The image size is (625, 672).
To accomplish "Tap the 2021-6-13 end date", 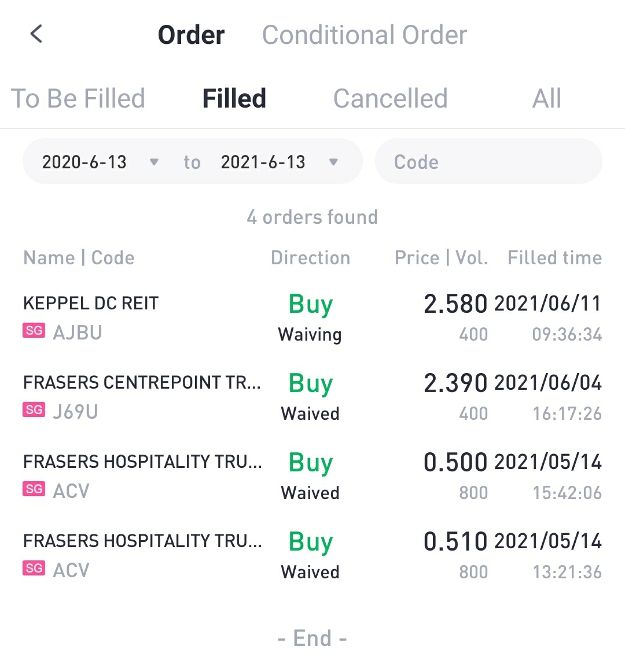I will (263, 162).
